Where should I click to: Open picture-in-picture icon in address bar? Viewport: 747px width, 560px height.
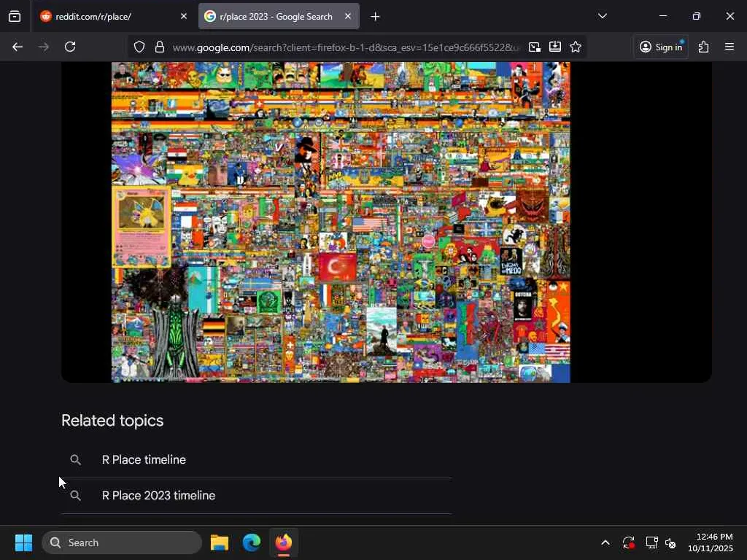coord(535,47)
